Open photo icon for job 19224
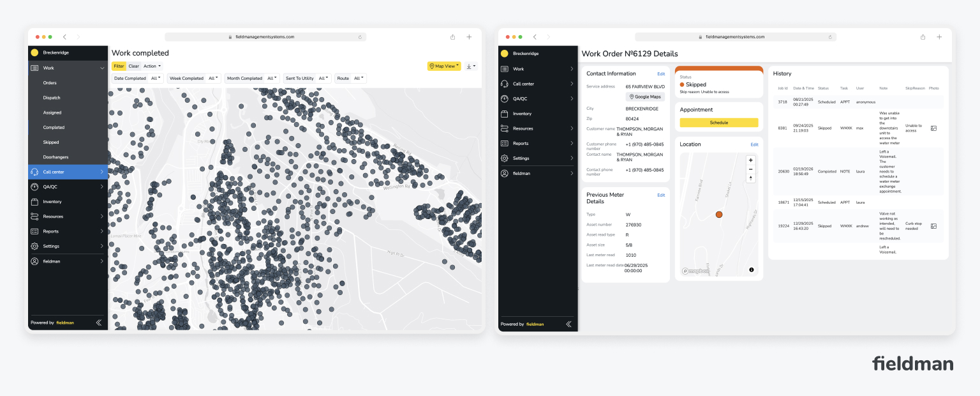This screenshot has height=396, width=980. tap(933, 226)
